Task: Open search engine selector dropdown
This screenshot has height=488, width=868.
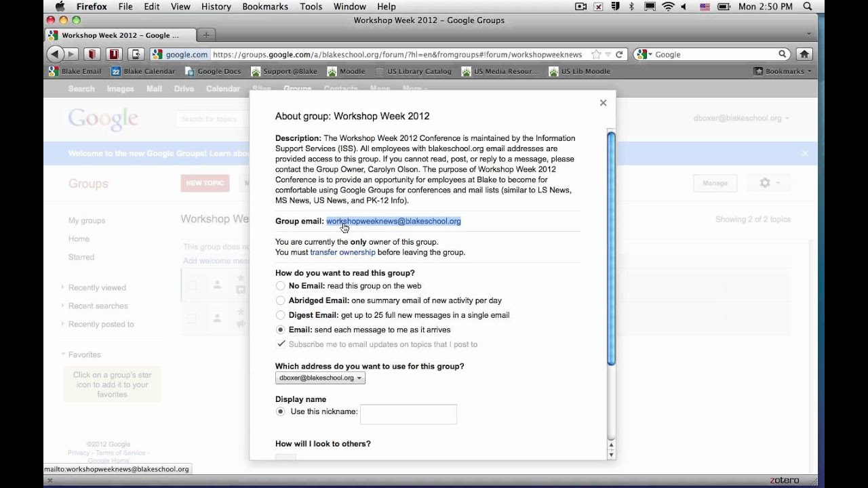Action: pos(644,54)
